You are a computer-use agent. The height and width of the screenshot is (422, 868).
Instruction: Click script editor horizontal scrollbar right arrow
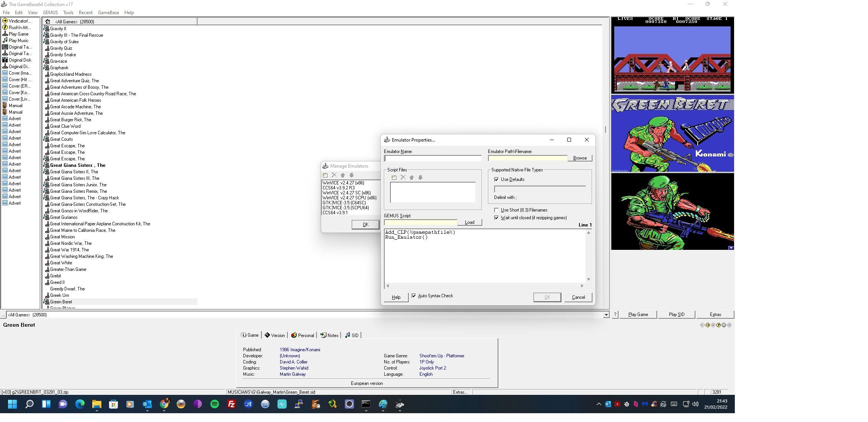tap(582, 286)
